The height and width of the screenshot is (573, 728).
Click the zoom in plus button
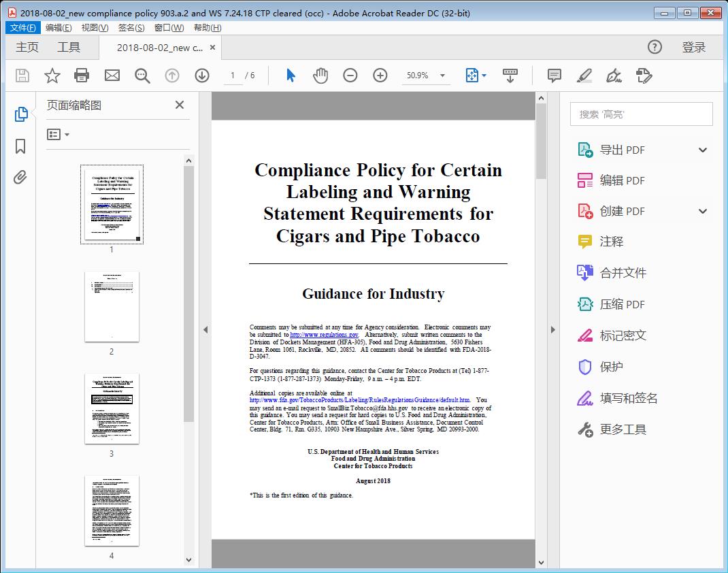380,76
